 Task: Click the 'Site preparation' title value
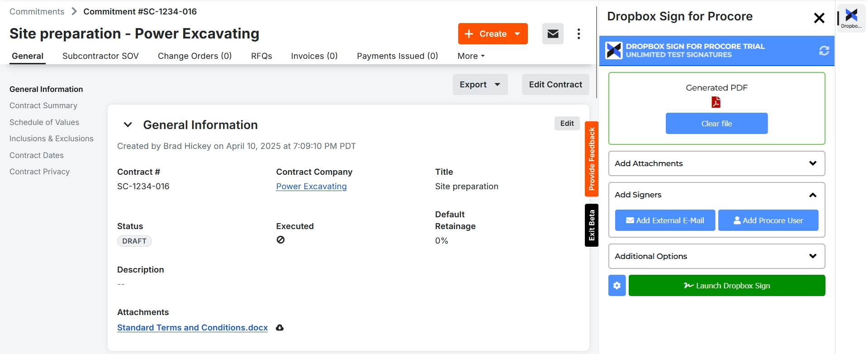pos(467,187)
